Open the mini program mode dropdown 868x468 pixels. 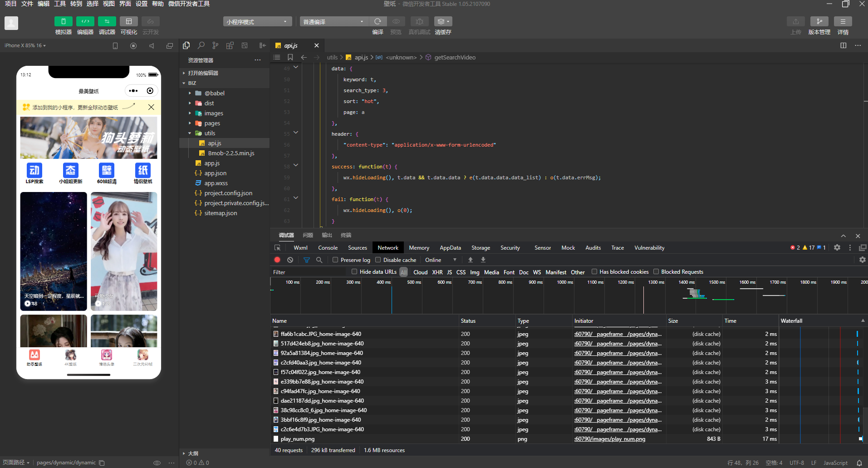(x=257, y=21)
